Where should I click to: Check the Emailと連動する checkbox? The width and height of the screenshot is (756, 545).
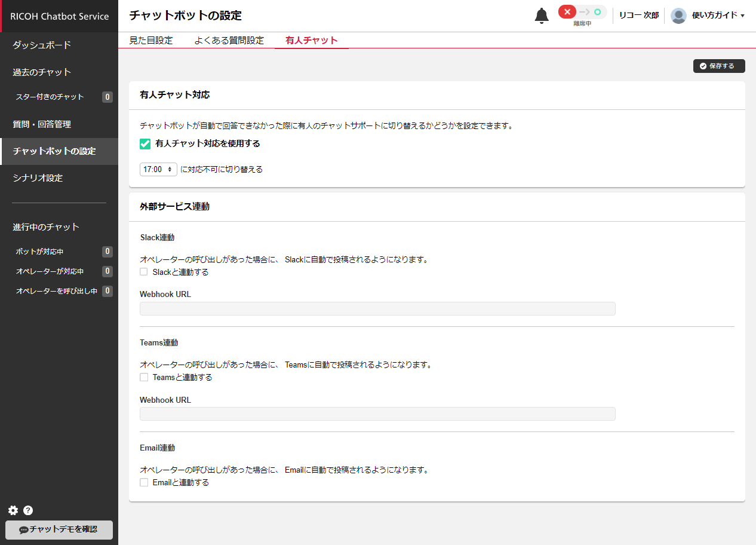[x=144, y=482]
